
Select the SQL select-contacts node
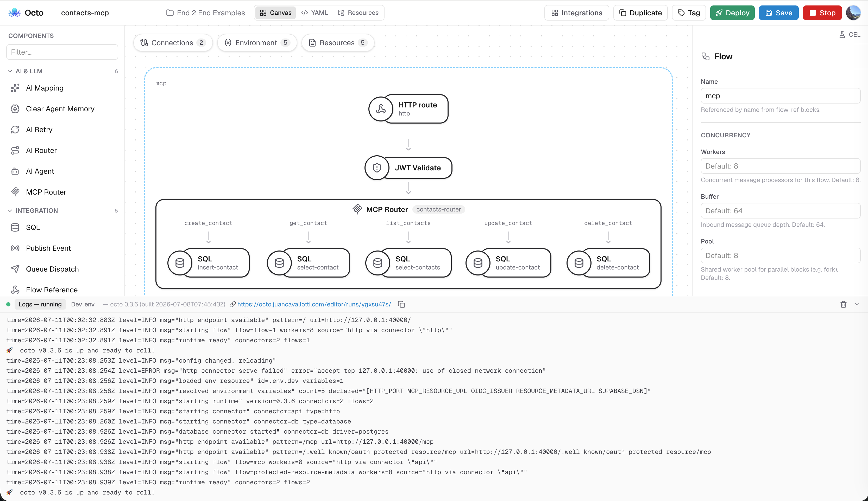click(408, 263)
